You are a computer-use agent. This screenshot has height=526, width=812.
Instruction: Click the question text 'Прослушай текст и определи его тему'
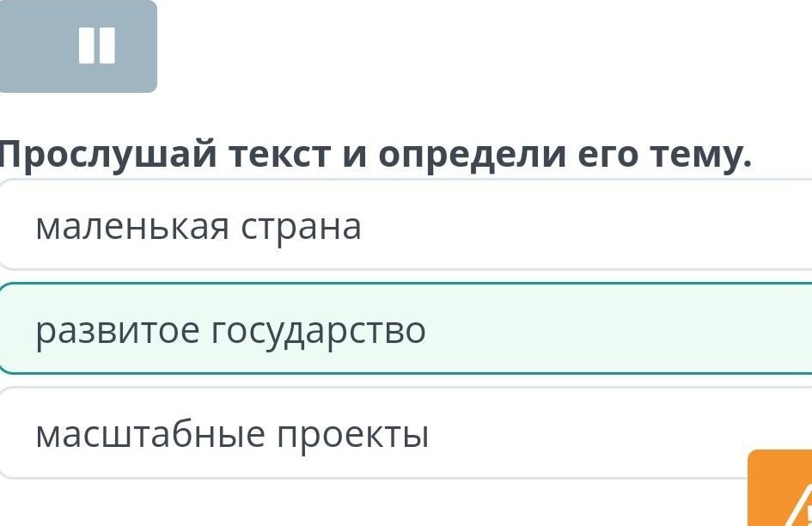coord(375,156)
